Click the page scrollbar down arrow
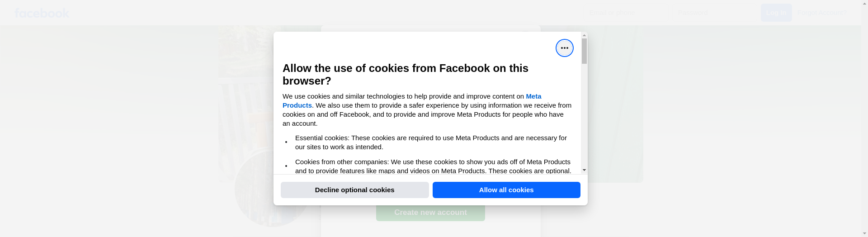 click(864, 233)
